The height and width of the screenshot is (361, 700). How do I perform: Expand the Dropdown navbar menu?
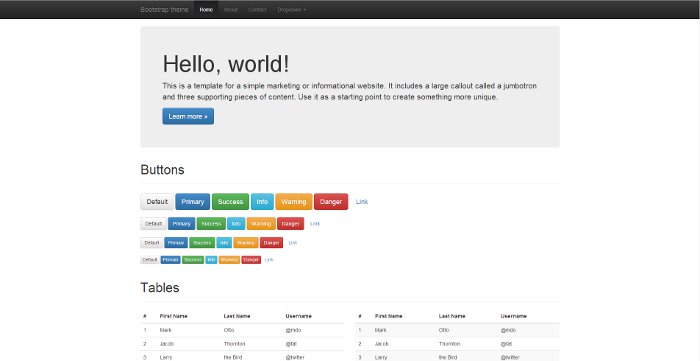[x=292, y=9]
